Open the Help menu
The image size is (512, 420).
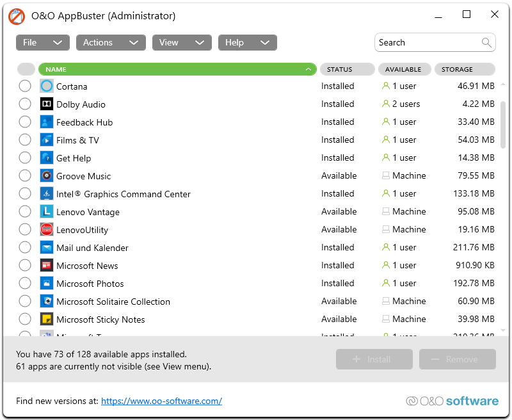point(247,42)
